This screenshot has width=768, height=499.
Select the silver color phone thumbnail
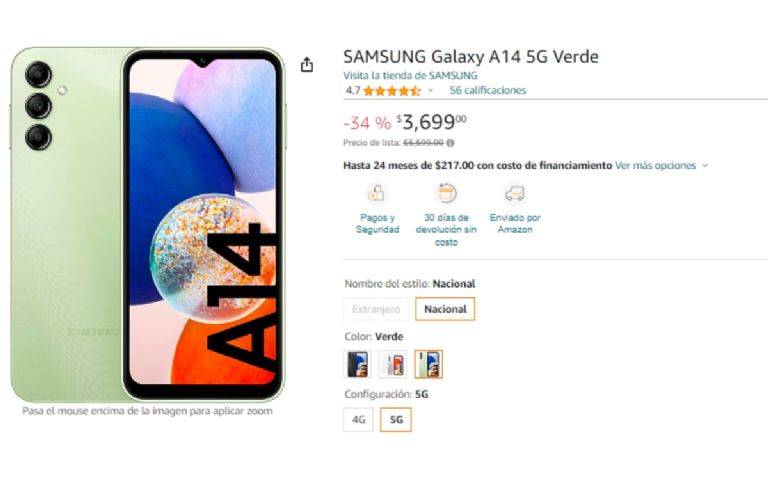point(393,364)
